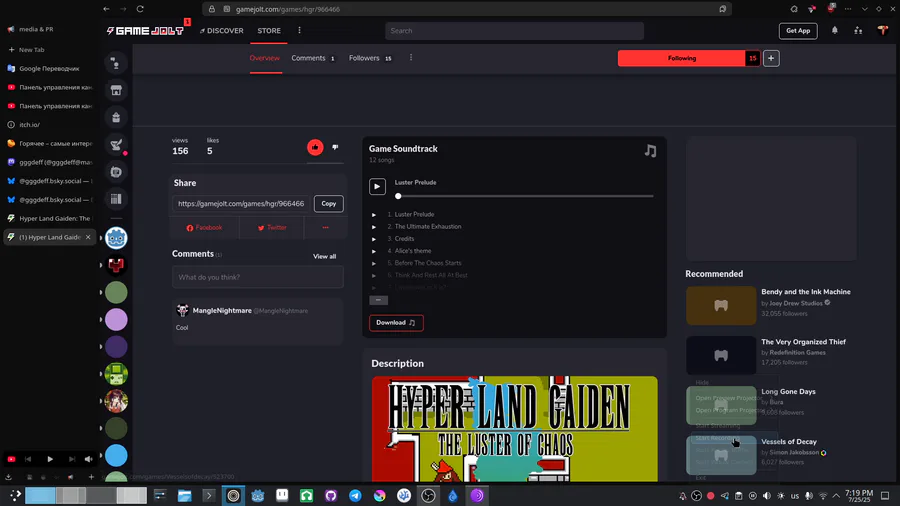This screenshot has height=506, width=900.
Task: Switch to the Overview tab
Action: (x=265, y=58)
